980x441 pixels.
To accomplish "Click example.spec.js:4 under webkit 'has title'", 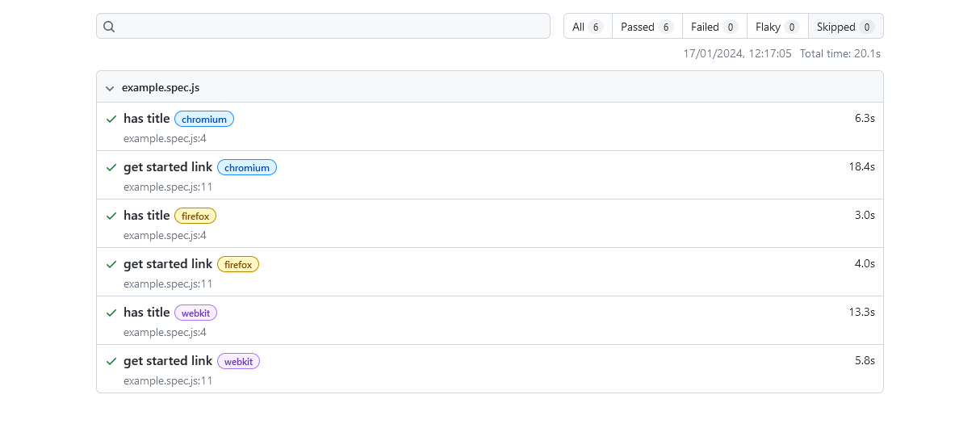I will click(165, 332).
